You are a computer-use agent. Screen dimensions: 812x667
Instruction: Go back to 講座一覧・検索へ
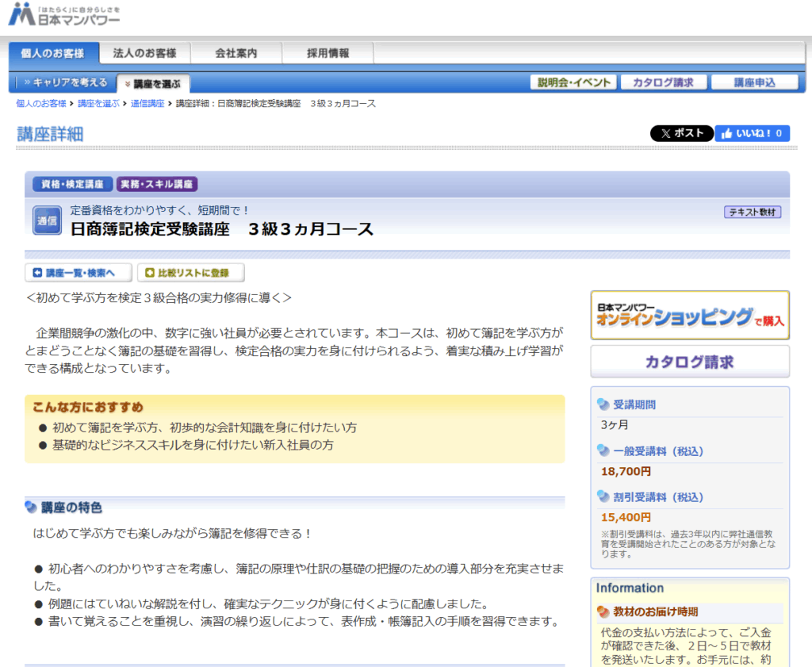(79, 273)
